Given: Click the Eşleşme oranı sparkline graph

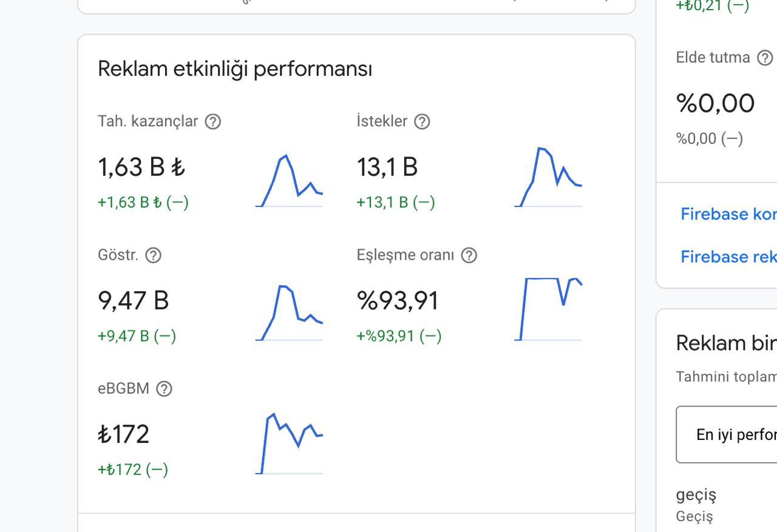Looking at the screenshot, I should pos(548,309).
